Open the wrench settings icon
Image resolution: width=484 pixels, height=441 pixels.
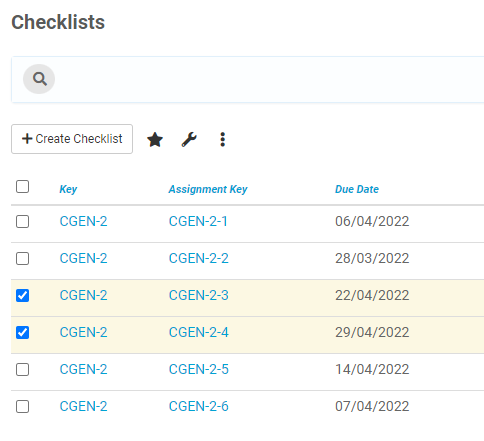coord(189,139)
